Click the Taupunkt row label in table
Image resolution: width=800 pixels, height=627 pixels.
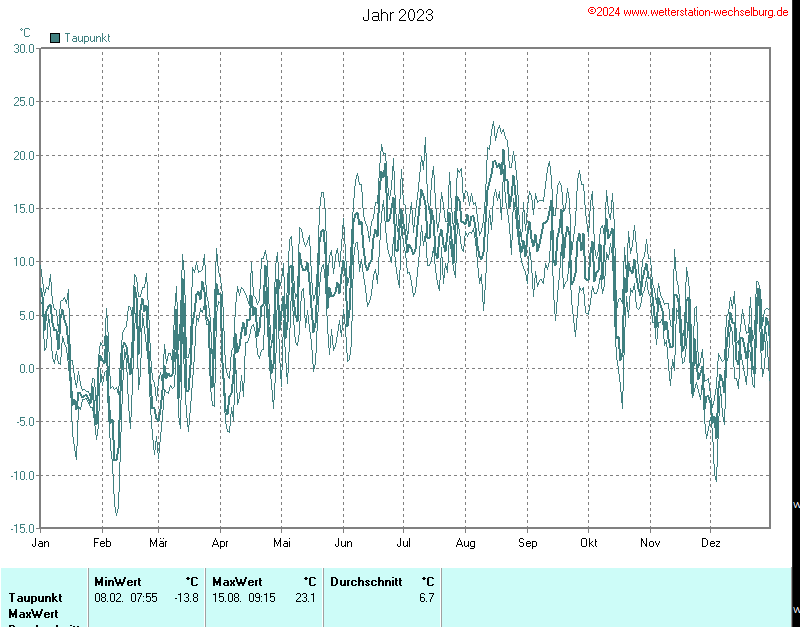tap(35, 598)
